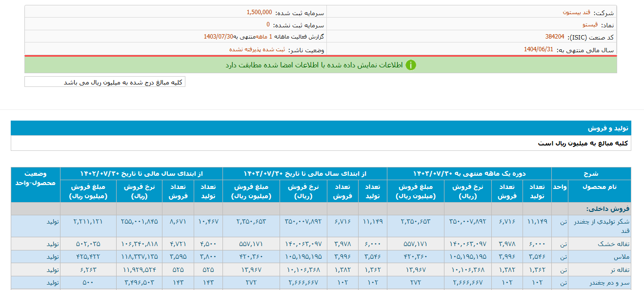
Task: Click the symbol value قیستو
Action: pyautogui.click(x=589, y=24)
